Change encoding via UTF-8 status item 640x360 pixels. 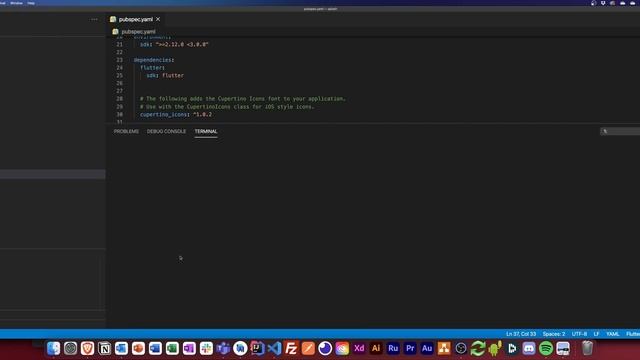pyautogui.click(x=579, y=334)
